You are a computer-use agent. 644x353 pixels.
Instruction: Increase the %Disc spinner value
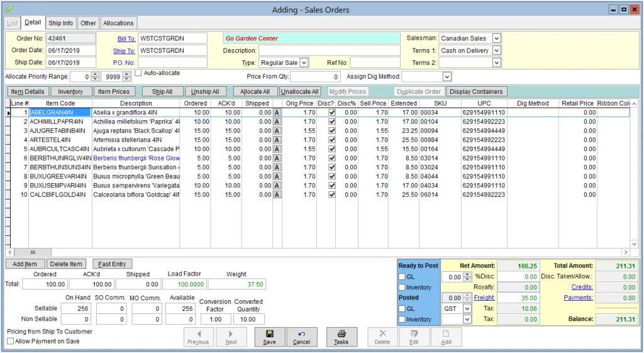click(467, 274)
